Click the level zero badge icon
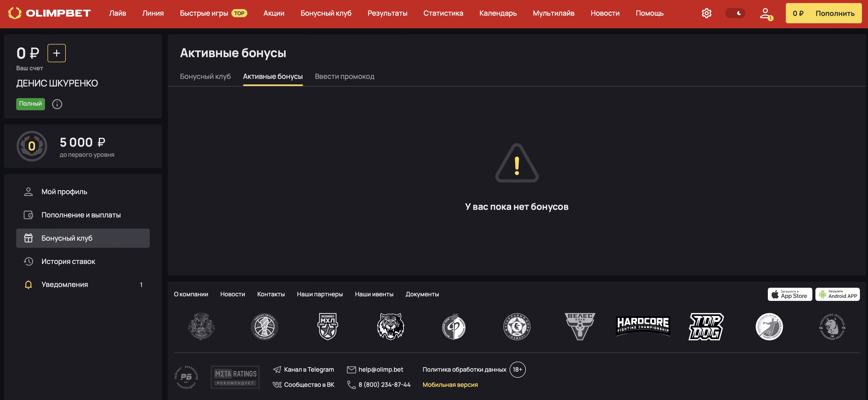868x400 pixels. click(32, 146)
